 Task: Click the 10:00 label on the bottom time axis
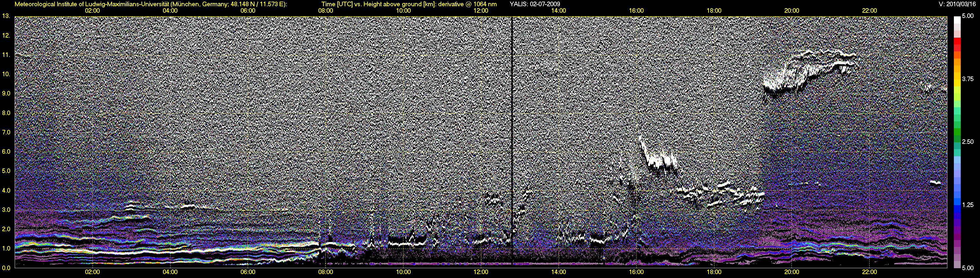[403, 272]
